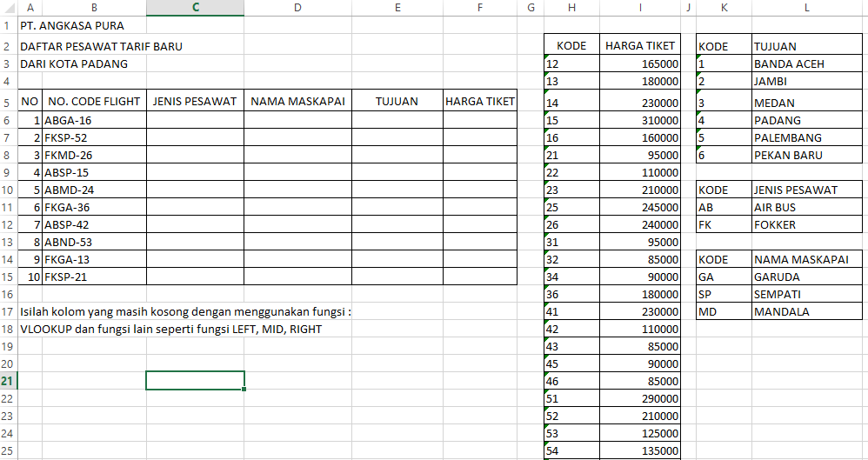This screenshot has height=460, width=868.
Task: Select the active cell C21
Action: coord(195,381)
